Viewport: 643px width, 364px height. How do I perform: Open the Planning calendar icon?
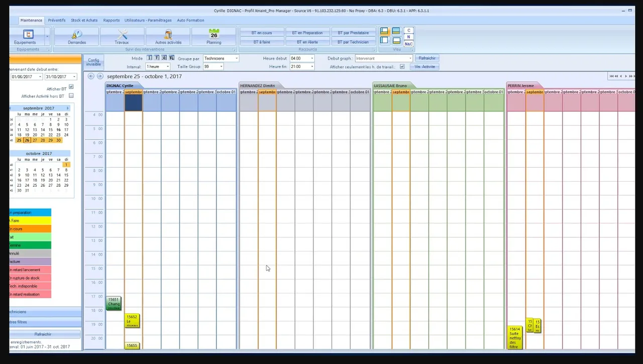click(x=214, y=37)
